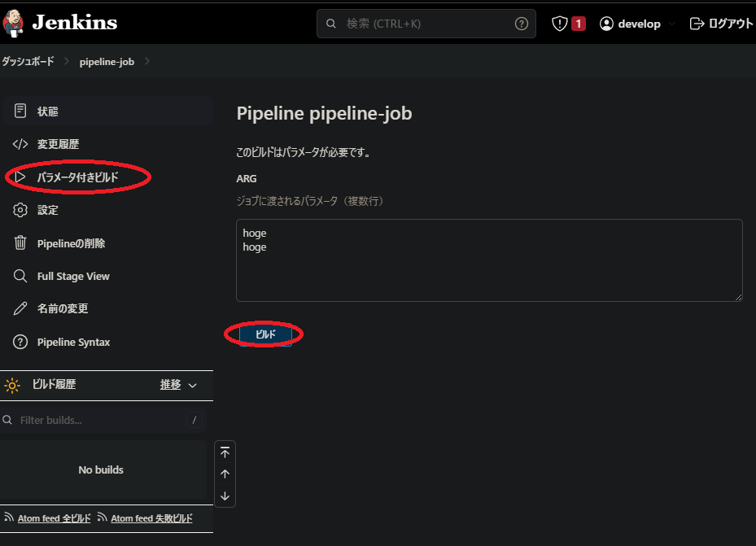756x546 pixels.
Task: Click the 名前の変更 pencil icon
Action: (18, 308)
